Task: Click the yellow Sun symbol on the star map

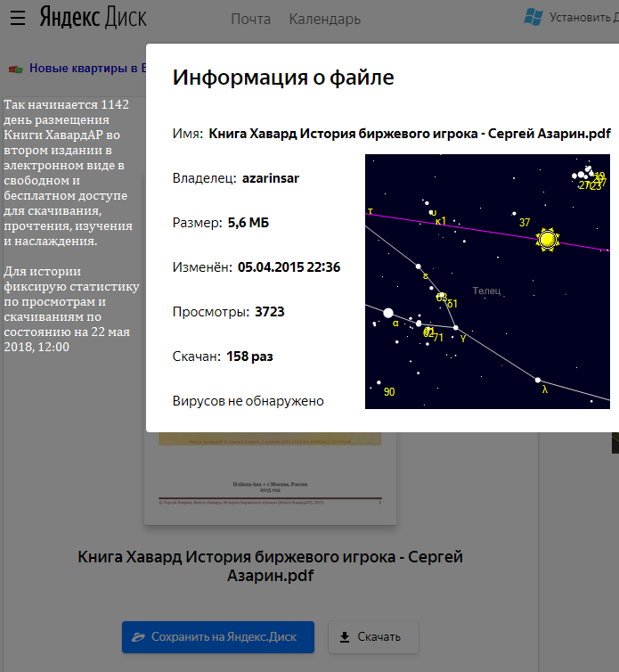Action: 547,240
